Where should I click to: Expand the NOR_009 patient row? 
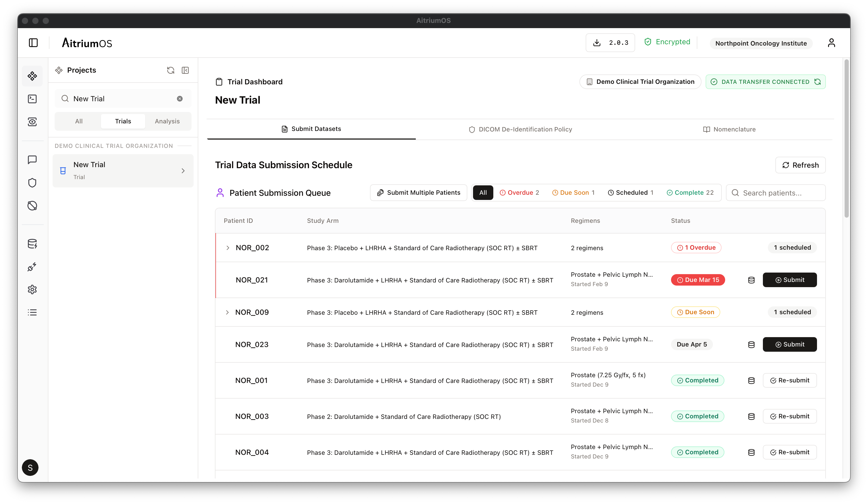pyautogui.click(x=227, y=312)
